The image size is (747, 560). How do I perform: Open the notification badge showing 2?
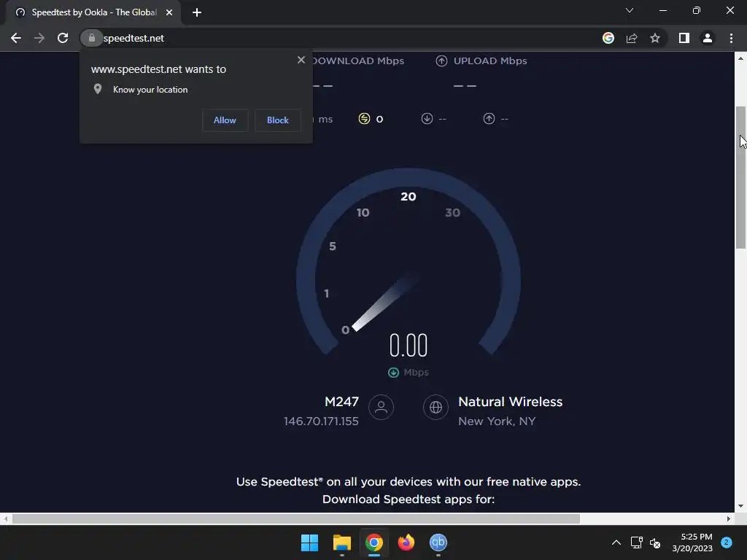[x=727, y=542]
